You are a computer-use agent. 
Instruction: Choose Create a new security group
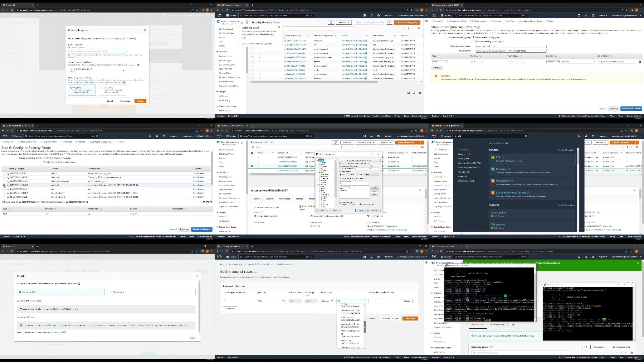pyautogui.click(x=474, y=37)
